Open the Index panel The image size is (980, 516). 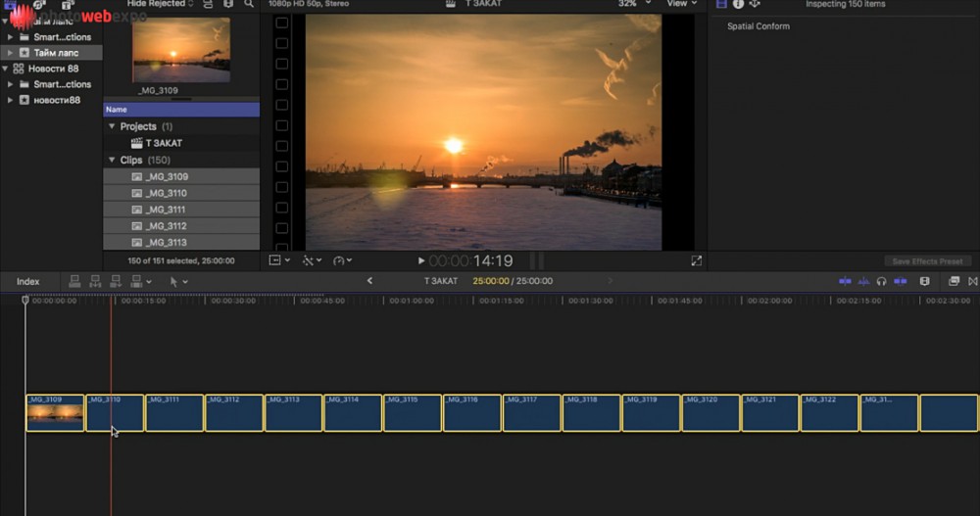click(28, 282)
